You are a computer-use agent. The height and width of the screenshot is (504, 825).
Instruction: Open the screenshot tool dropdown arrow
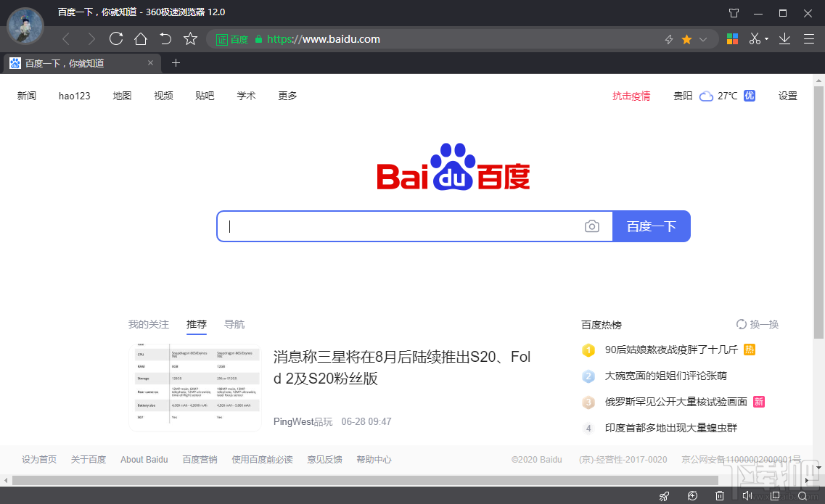pos(767,38)
